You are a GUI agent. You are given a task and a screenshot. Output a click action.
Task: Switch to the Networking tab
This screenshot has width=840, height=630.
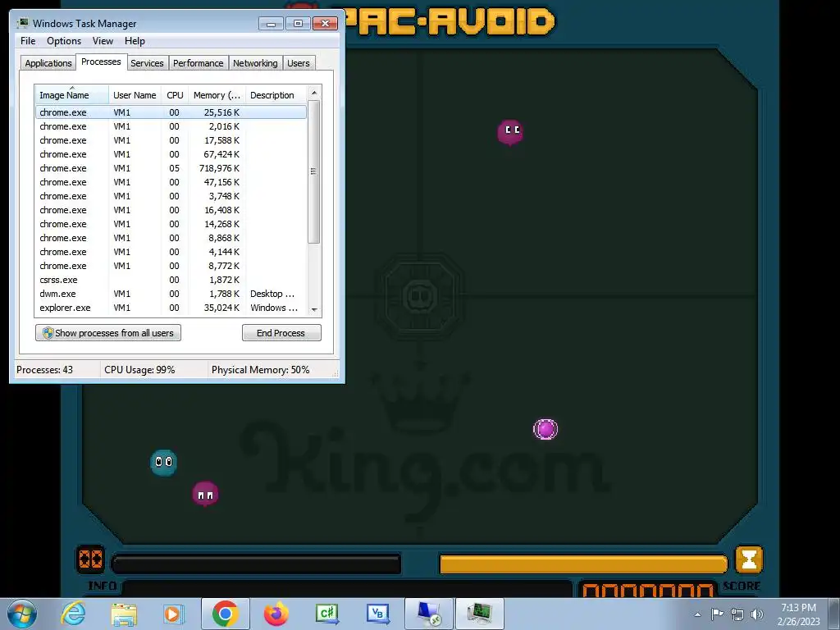255,63
